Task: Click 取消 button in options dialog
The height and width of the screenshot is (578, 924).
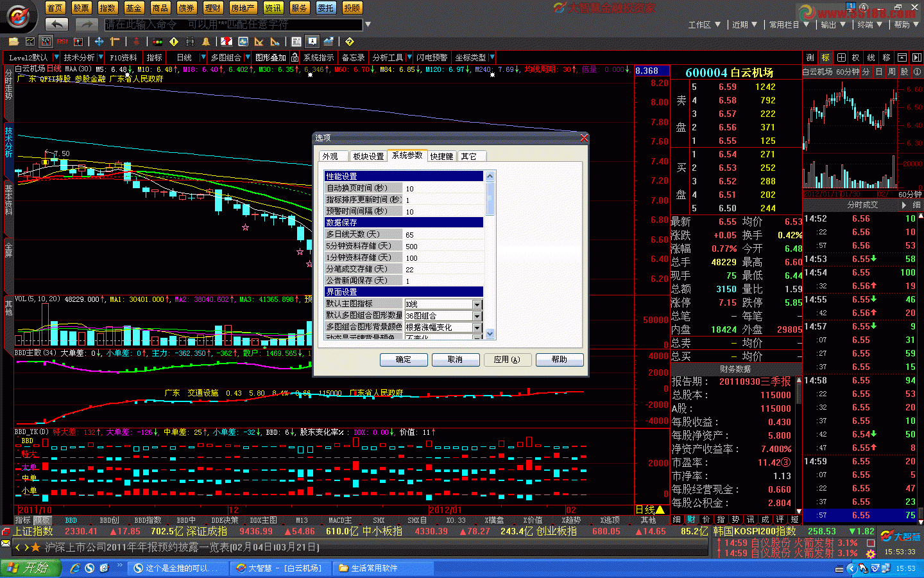Action: click(x=455, y=360)
